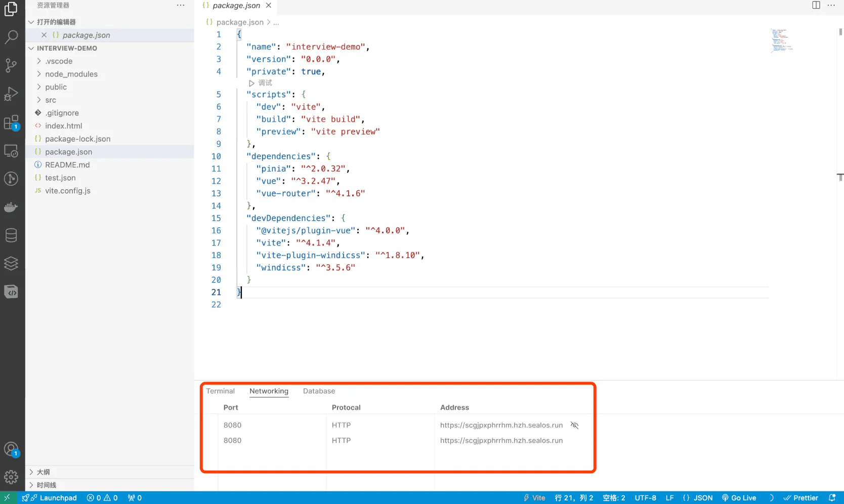This screenshot has width=844, height=504.
Task: Open the Explorer view in activity bar
Action: click(x=11, y=9)
